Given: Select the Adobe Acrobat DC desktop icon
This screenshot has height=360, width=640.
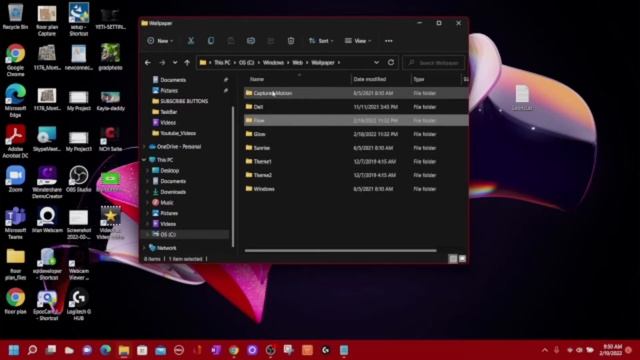Looking at the screenshot, I should (x=16, y=141).
